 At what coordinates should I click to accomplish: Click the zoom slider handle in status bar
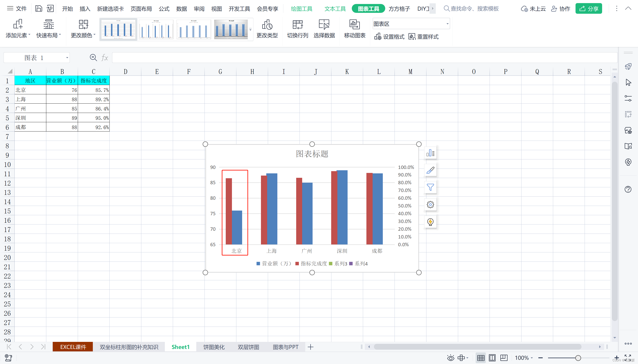(578, 358)
